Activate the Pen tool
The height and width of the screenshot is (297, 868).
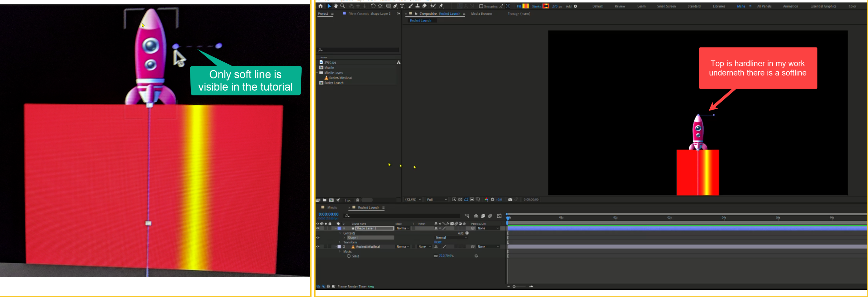pos(395,6)
